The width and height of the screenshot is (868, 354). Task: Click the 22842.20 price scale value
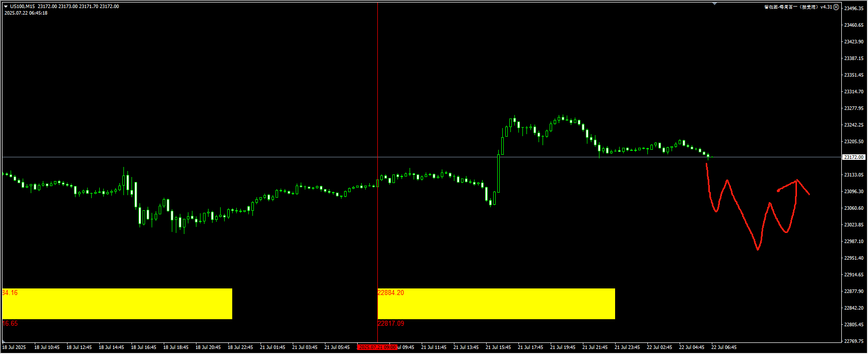[854, 308]
